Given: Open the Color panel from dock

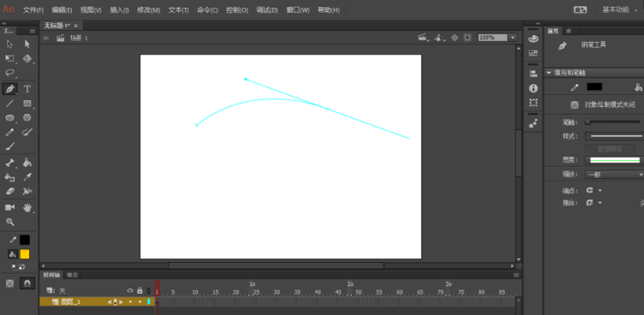Looking at the screenshot, I should point(534,39).
